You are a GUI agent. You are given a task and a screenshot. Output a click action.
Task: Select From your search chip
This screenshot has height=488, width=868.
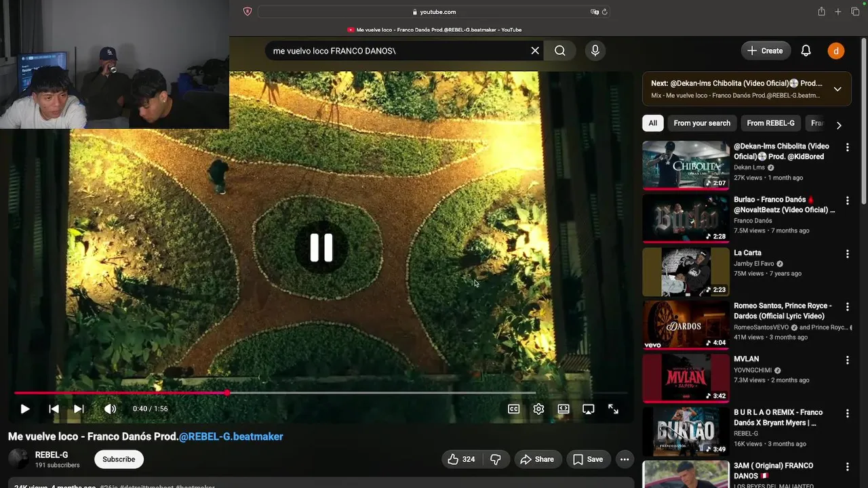702,123
